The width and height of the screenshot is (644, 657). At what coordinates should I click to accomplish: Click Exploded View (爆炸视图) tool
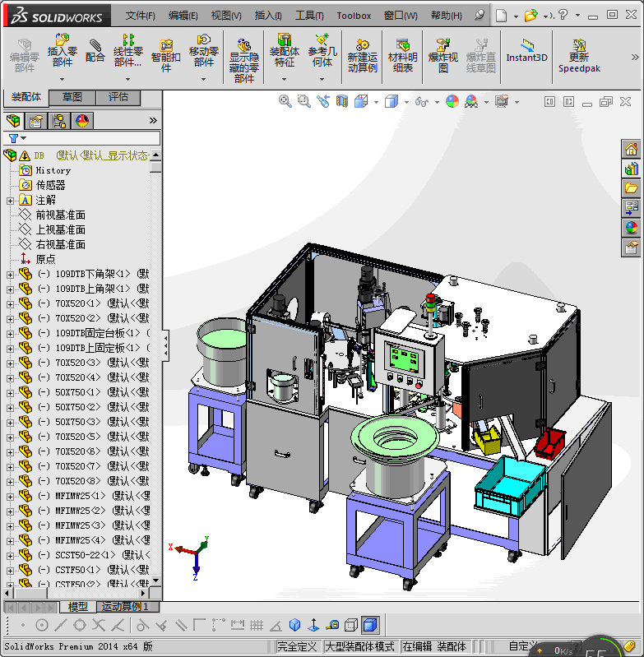(442, 55)
